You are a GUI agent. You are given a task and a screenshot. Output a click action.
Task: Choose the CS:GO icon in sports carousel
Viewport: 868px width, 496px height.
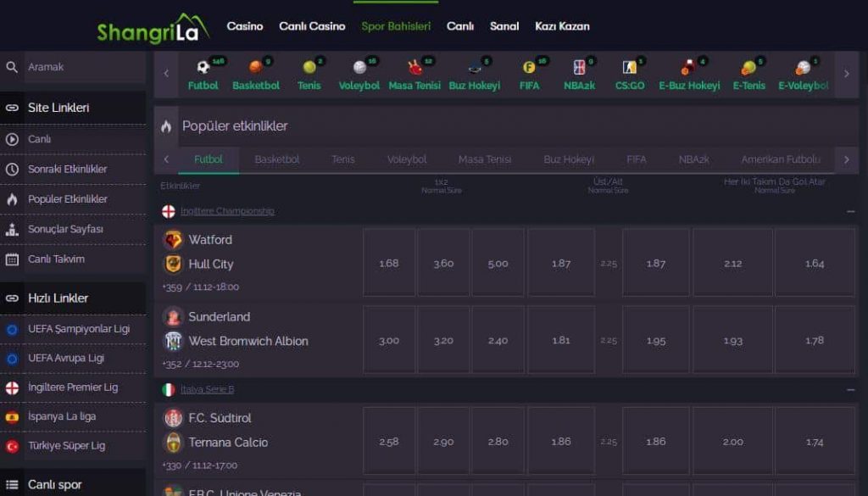click(x=630, y=67)
